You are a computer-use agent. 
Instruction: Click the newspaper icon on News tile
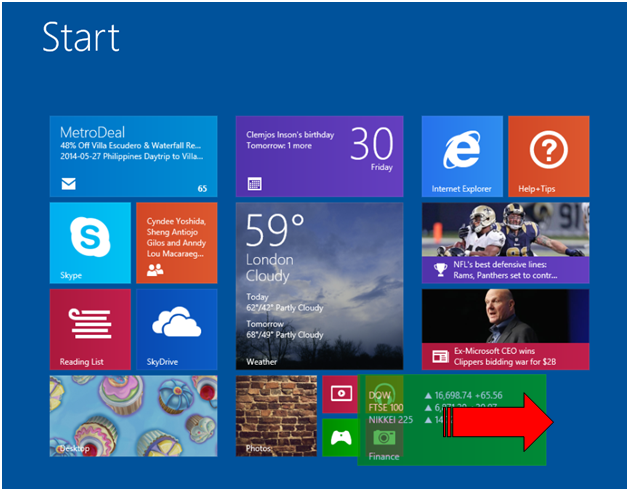click(440, 356)
